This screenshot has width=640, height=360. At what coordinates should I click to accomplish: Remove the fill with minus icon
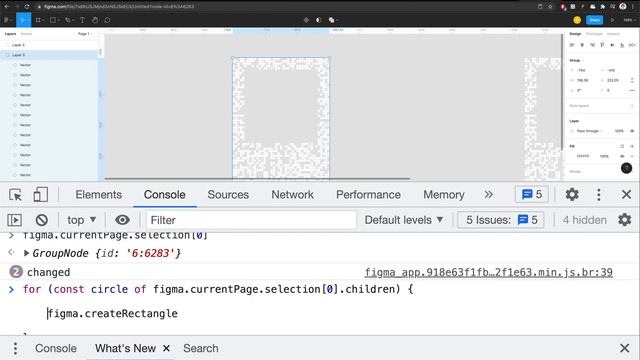tap(632, 156)
